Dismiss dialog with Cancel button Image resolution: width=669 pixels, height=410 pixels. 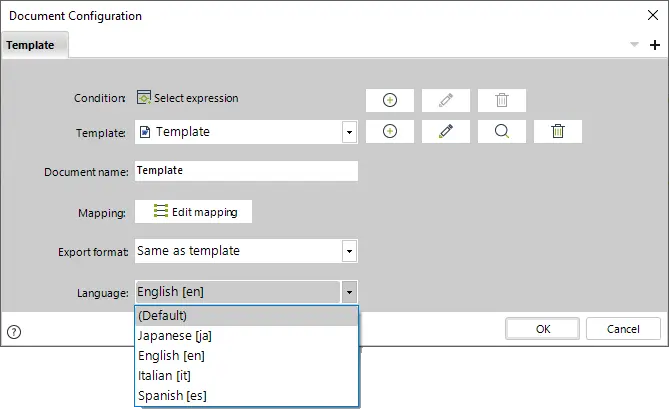[623, 329]
